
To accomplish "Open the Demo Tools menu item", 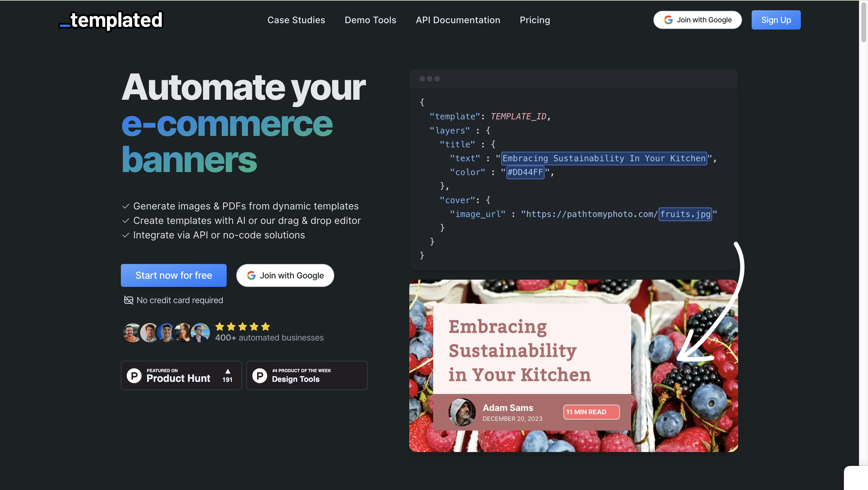I will point(370,20).
